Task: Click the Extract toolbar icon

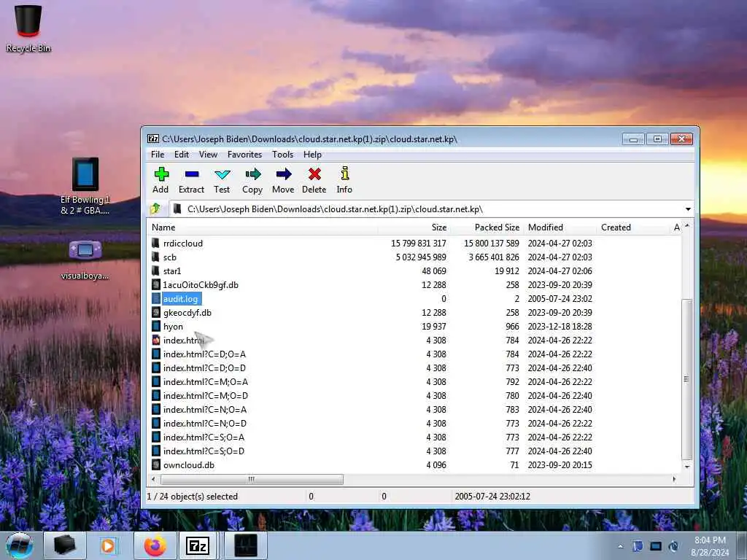Action: pyautogui.click(x=192, y=174)
